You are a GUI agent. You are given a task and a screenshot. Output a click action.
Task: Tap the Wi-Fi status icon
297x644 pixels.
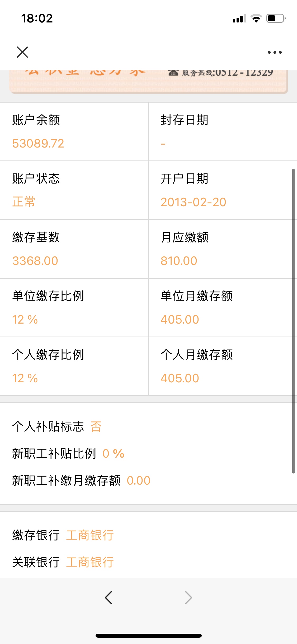(256, 18)
